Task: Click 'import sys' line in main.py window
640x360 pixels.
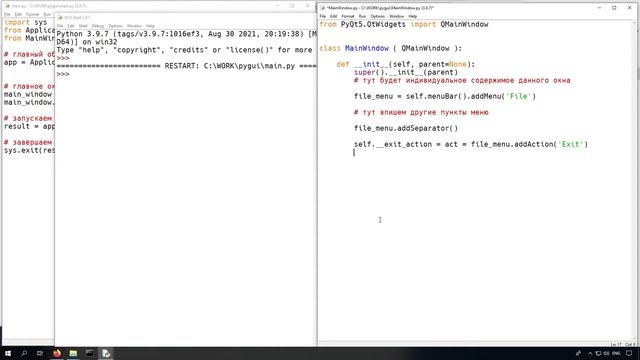Action: coord(26,22)
